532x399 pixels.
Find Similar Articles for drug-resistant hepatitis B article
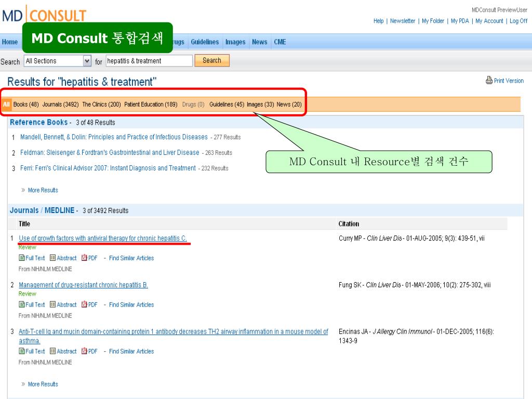click(131, 304)
